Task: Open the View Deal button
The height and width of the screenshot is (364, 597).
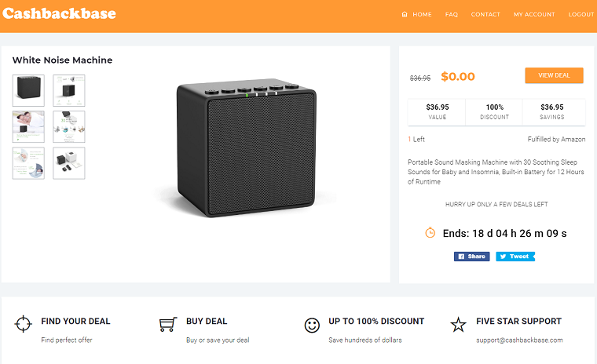Action: point(554,75)
